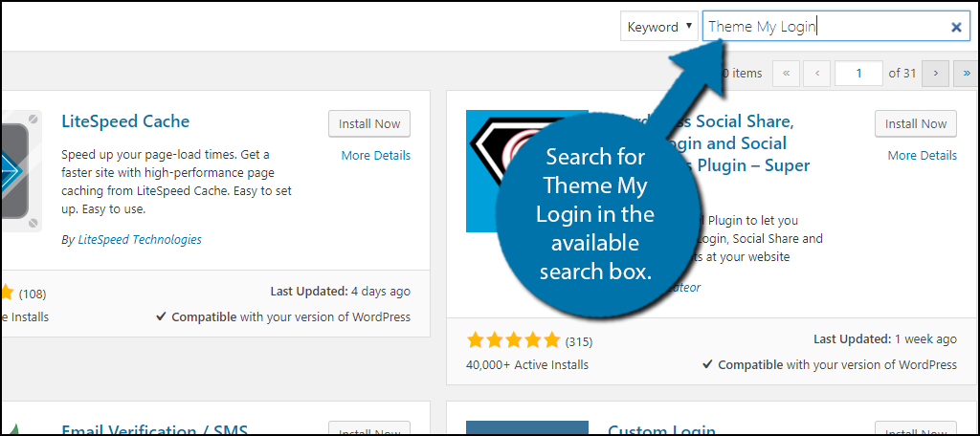Click the five-star rating with 315 reviews
The height and width of the screenshot is (436, 980).
tap(513, 341)
